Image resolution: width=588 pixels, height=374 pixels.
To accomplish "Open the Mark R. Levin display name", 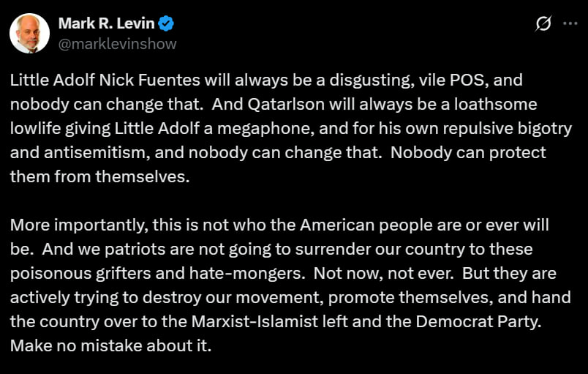I will pos(107,24).
